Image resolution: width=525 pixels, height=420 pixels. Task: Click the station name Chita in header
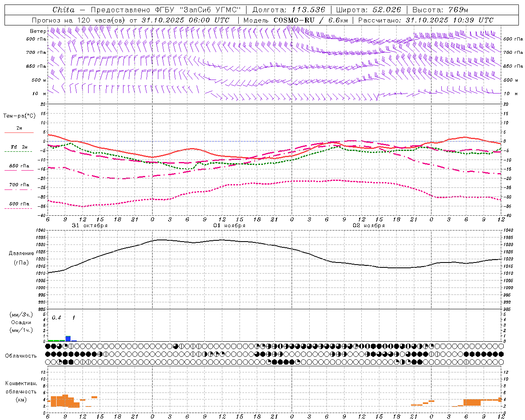pos(64,10)
